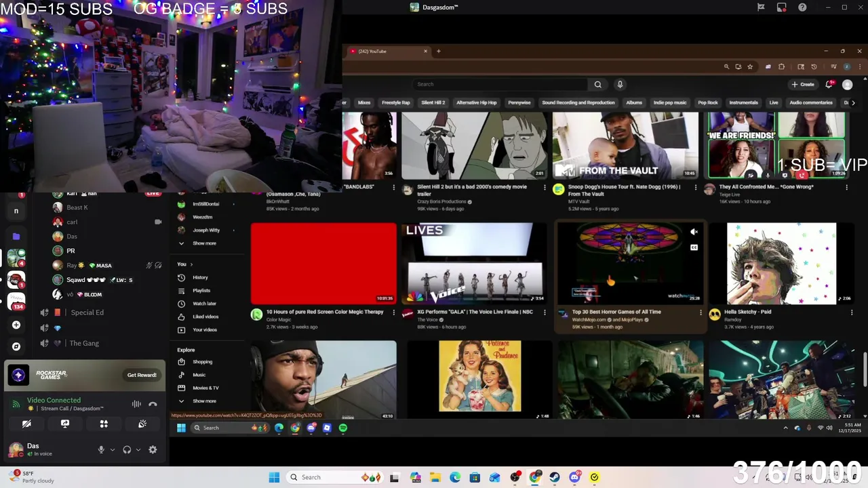
Task: Open History in YouTube sidebar
Action: point(200,278)
